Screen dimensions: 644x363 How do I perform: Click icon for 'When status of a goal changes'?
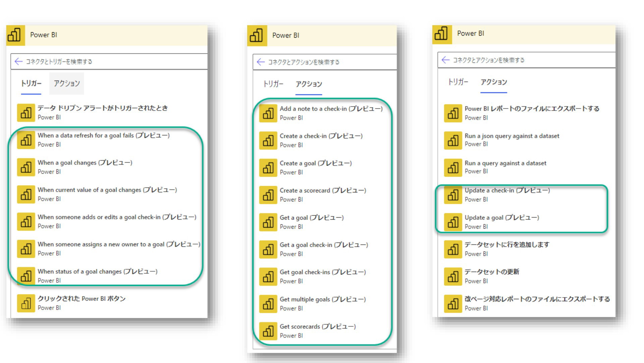[26, 276]
